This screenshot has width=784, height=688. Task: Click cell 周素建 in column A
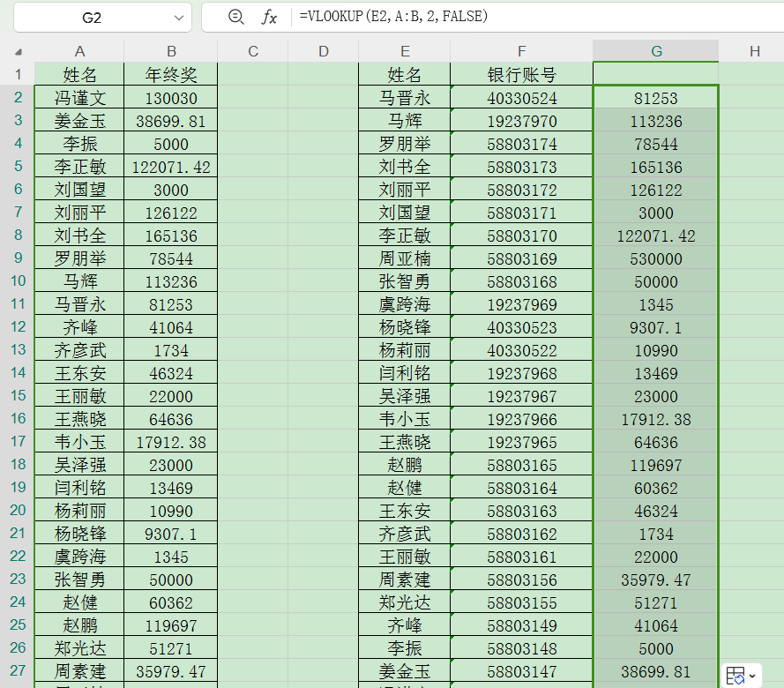(x=79, y=671)
